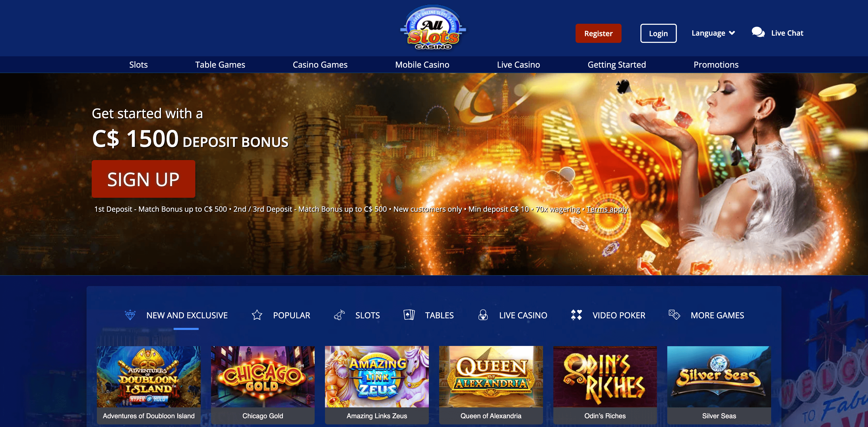This screenshot has height=427, width=868.
Task: Click the star icon for Popular games
Action: click(257, 315)
